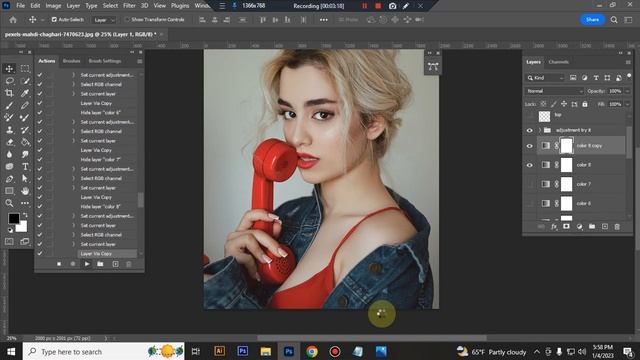Hide the color 8 copy layer
Viewport: 640px width, 360px height.
(x=530, y=146)
